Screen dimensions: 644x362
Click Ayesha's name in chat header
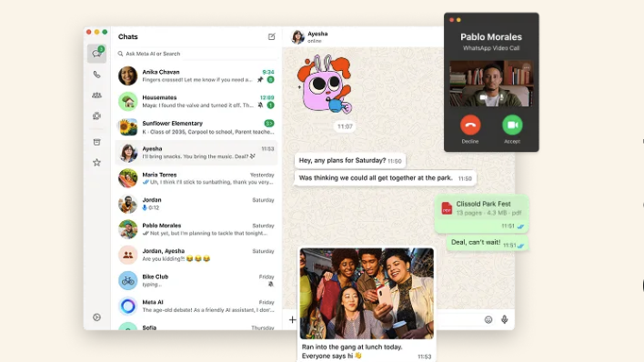click(x=317, y=34)
